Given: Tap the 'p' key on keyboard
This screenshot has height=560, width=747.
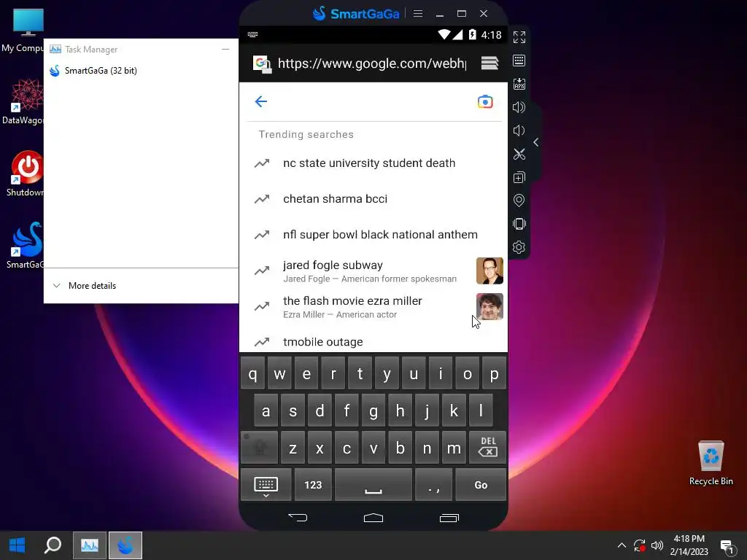Looking at the screenshot, I should click(494, 373).
